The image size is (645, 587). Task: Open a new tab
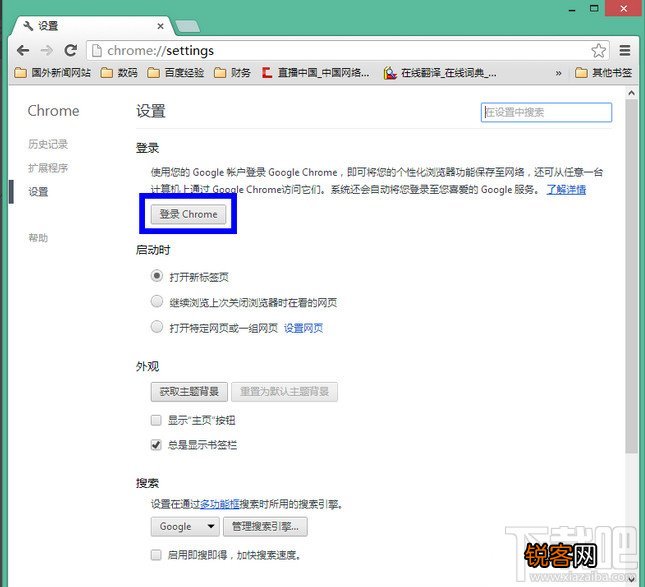point(188,27)
